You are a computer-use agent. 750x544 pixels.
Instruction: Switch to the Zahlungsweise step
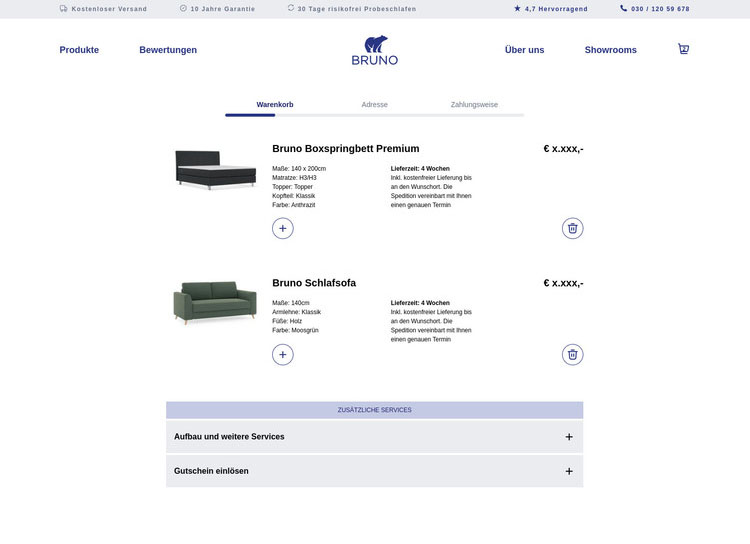(x=474, y=104)
